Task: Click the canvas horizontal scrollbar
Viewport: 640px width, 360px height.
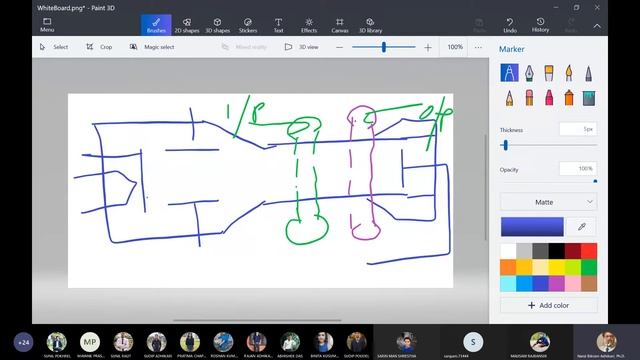Action: click(x=257, y=320)
